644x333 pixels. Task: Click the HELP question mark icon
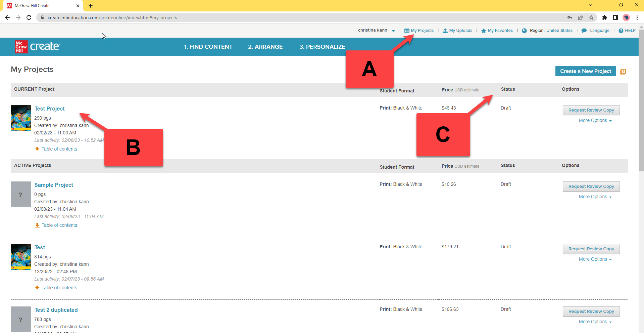pyautogui.click(x=621, y=31)
